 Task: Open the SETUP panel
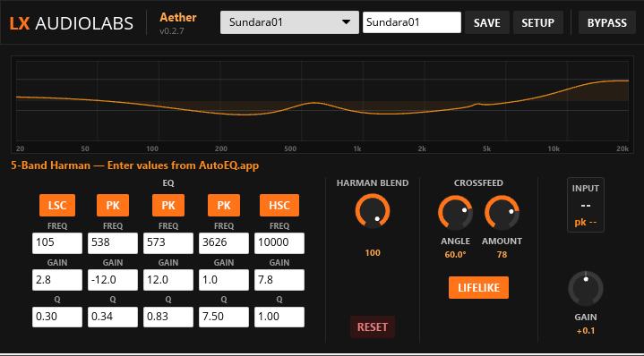[x=538, y=22]
